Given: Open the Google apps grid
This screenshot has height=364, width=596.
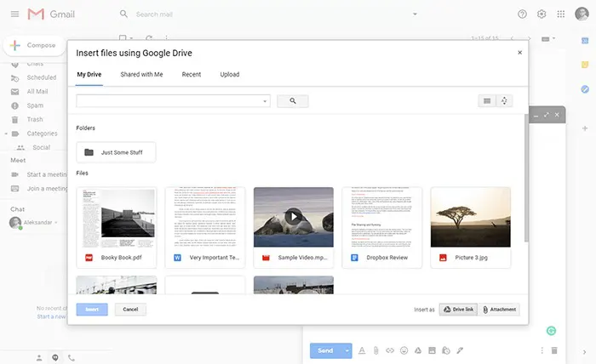Looking at the screenshot, I should 560,14.
